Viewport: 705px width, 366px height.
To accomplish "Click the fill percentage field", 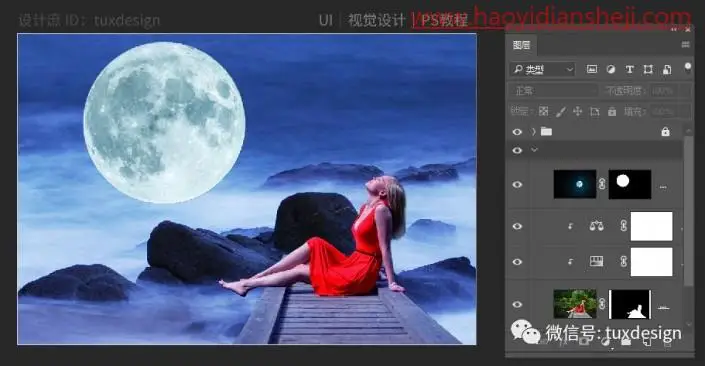I will point(664,111).
